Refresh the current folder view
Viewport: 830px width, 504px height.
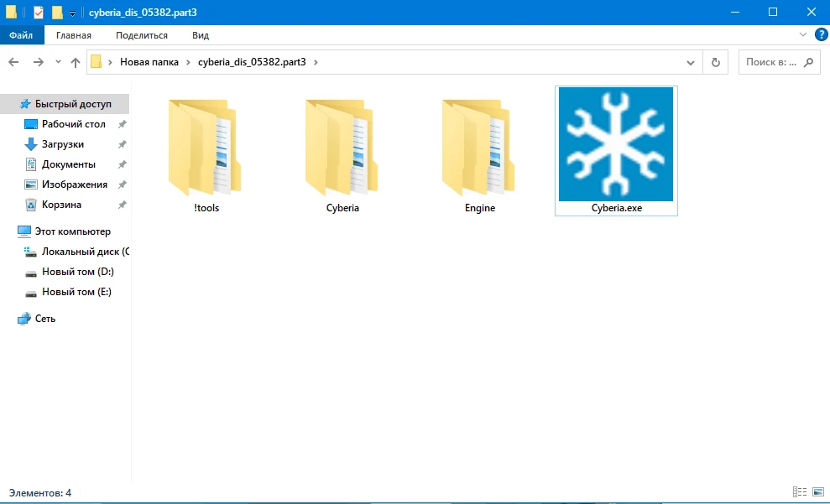pos(715,62)
